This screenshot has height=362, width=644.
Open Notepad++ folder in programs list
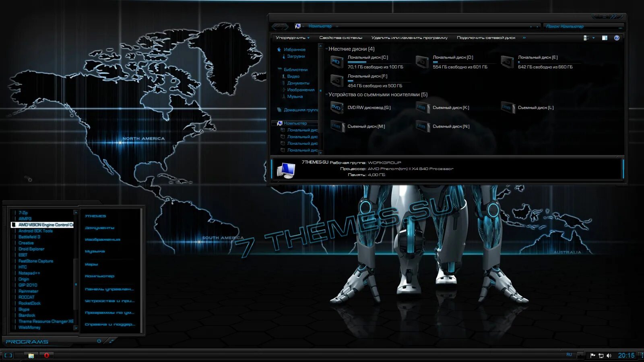[x=29, y=273]
